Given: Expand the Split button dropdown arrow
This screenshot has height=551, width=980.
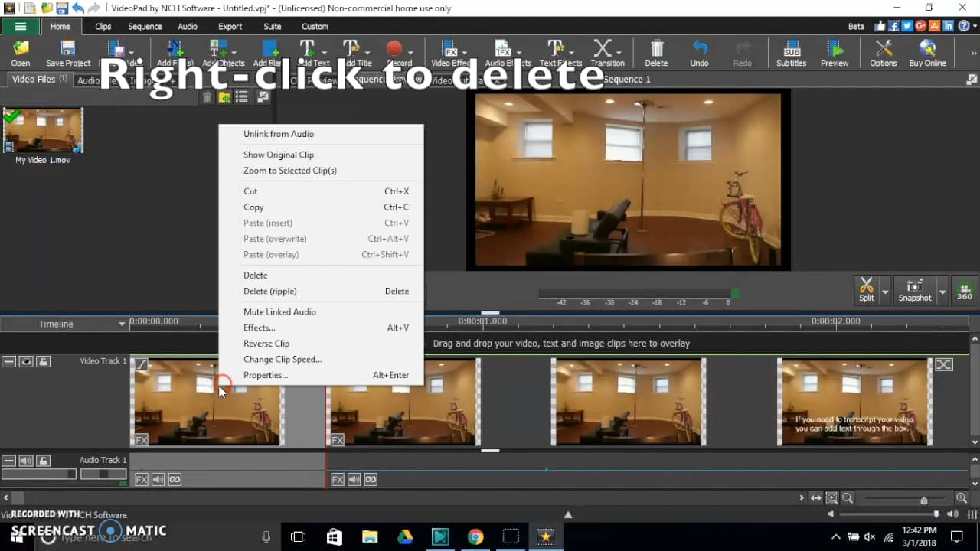Looking at the screenshot, I should (x=885, y=292).
